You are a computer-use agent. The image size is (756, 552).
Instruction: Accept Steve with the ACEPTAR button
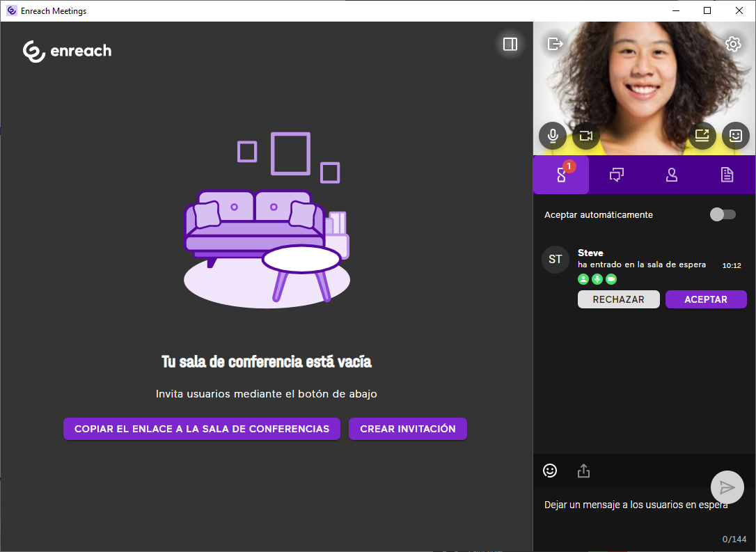pos(705,299)
